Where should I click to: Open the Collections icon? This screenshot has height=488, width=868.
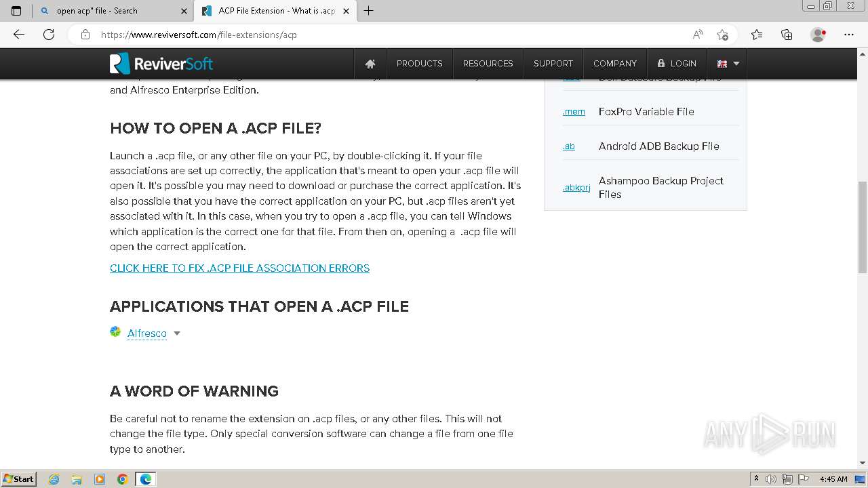click(787, 35)
